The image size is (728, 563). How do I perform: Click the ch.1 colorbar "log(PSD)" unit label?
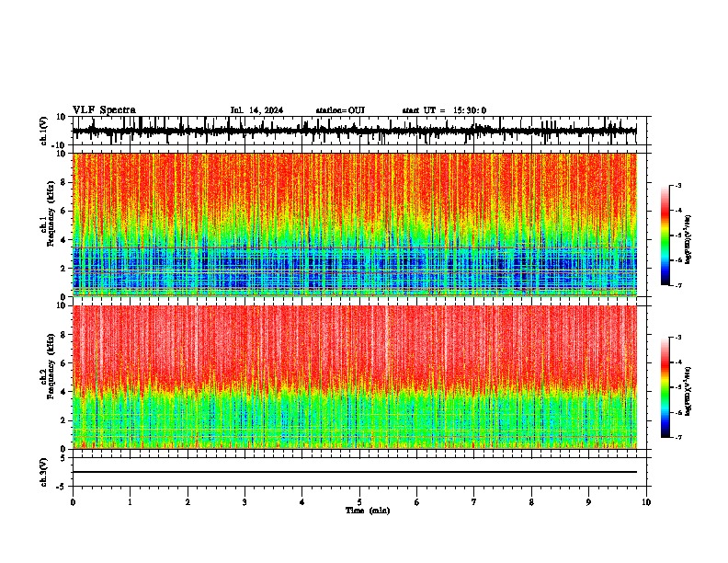click(x=688, y=240)
